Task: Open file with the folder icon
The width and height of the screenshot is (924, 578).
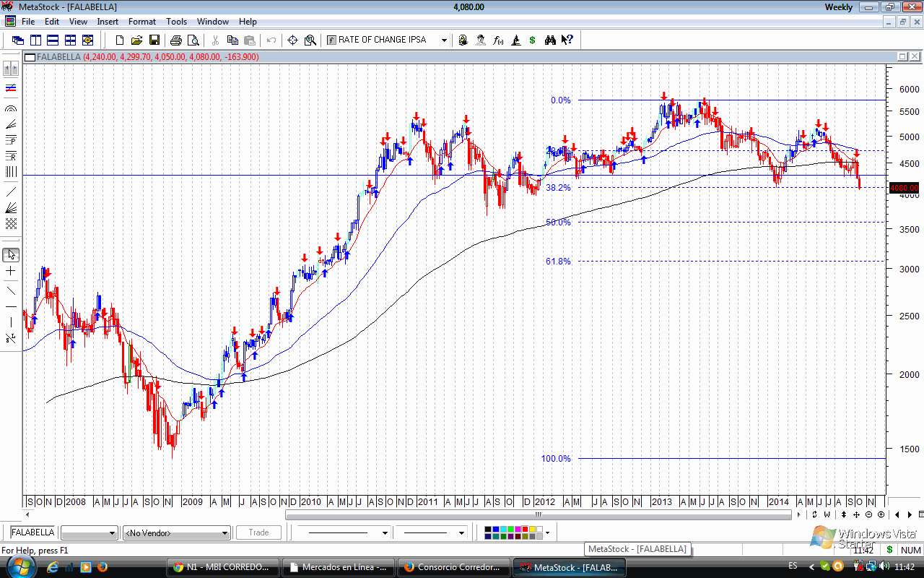Action: point(136,40)
